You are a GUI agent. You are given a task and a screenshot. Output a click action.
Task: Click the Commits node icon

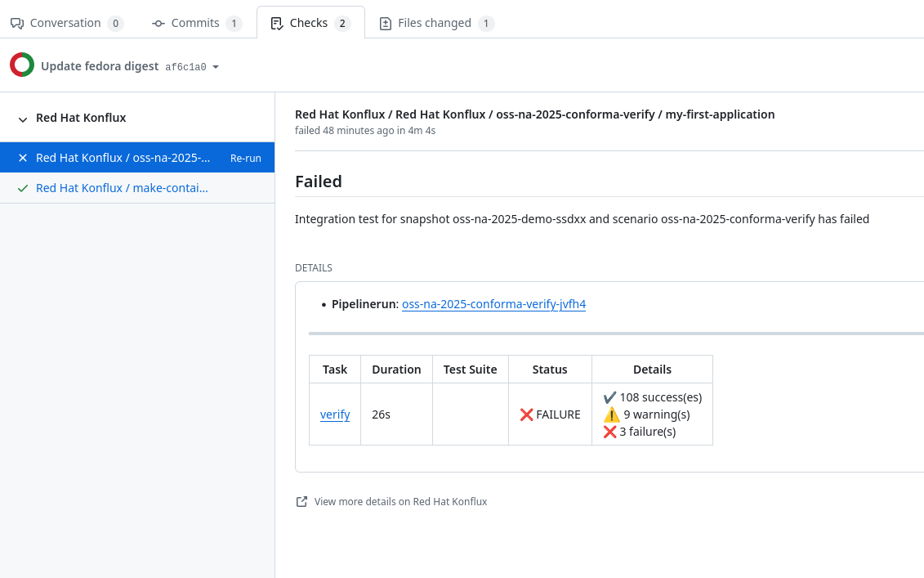coord(158,24)
